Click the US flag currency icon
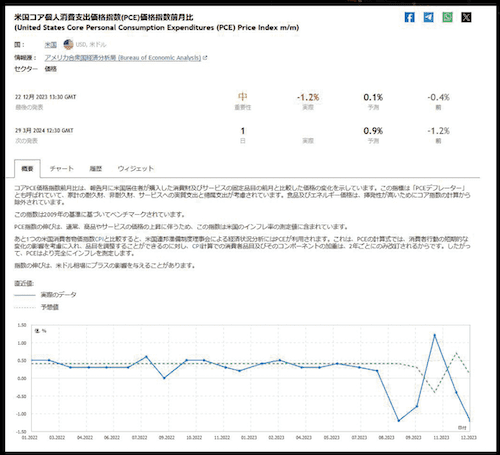This screenshot has height=455, width=500. coord(68,44)
